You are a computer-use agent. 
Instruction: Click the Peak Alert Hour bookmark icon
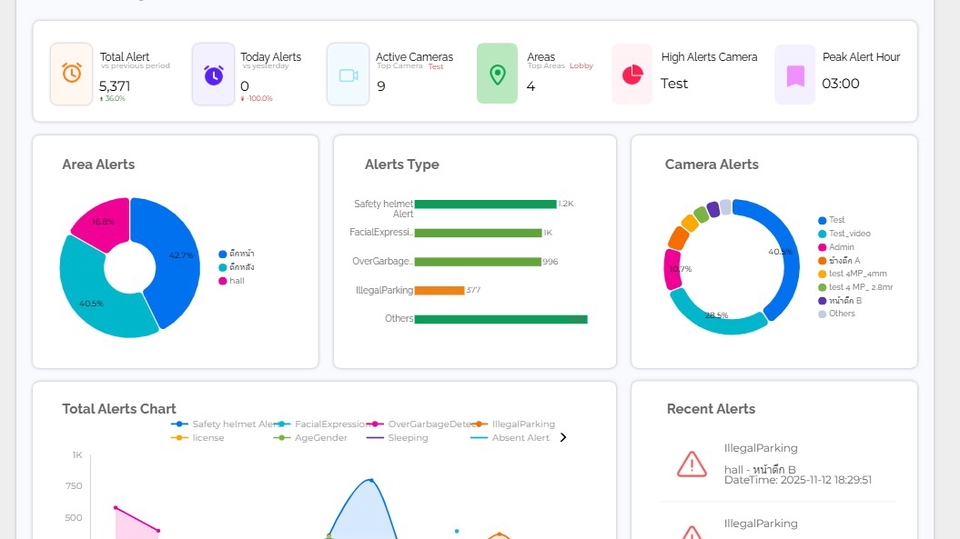click(x=795, y=74)
